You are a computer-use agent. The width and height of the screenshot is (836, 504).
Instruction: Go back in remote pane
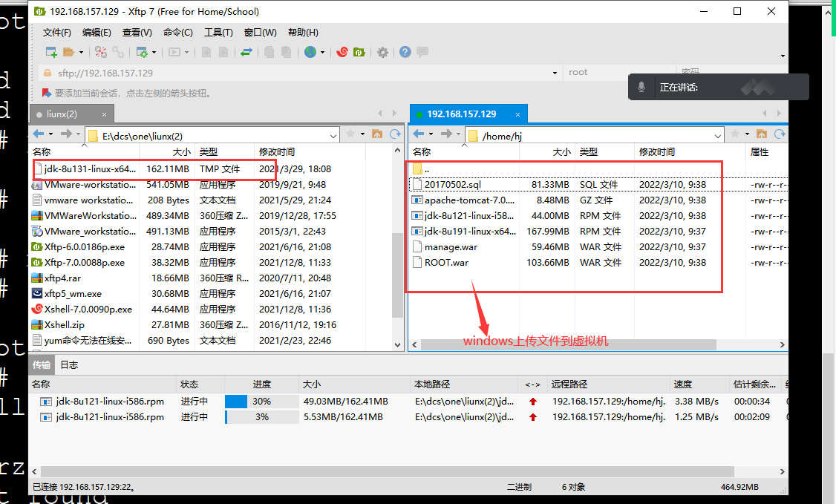(x=419, y=134)
